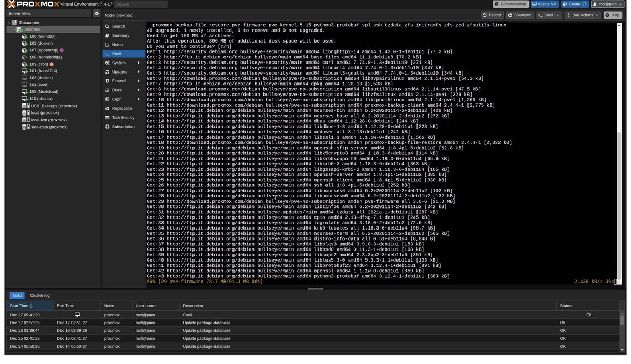The height and width of the screenshot is (364, 631).
Task: Sort by User name column
Action: click(x=156, y=305)
